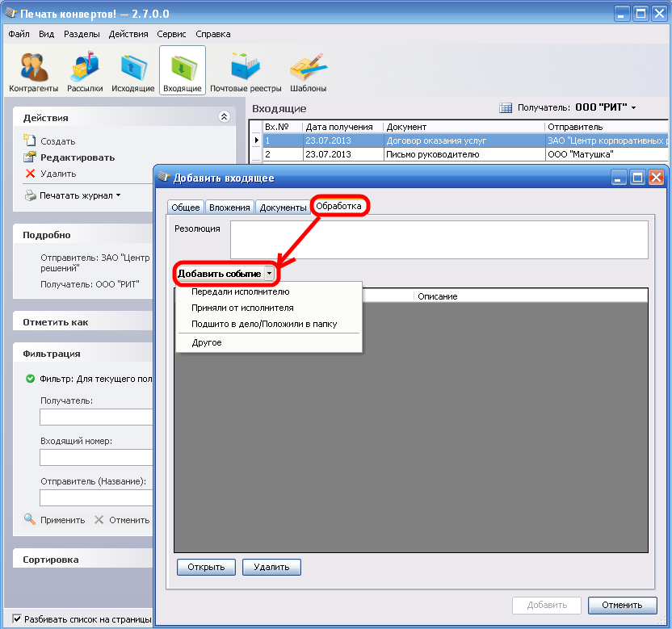Go to Исходящие toolbar icon
The image size is (672, 629).
[x=132, y=71]
